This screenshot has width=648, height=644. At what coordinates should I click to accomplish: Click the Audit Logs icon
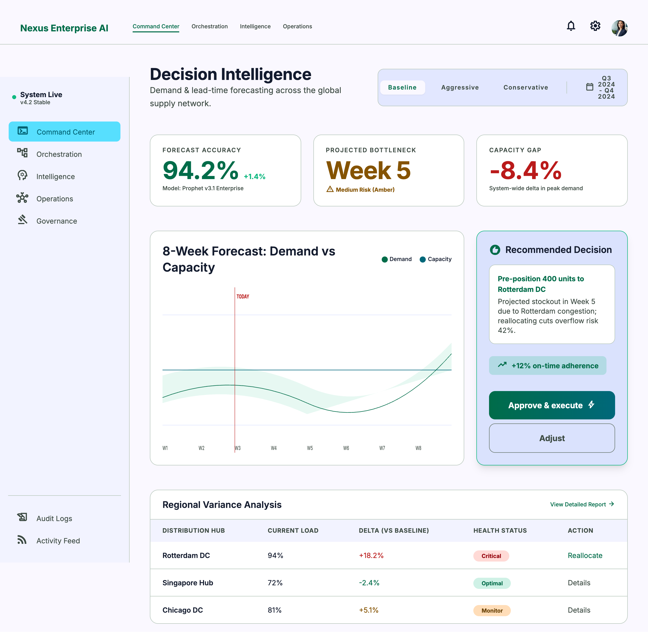coord(23,517)
